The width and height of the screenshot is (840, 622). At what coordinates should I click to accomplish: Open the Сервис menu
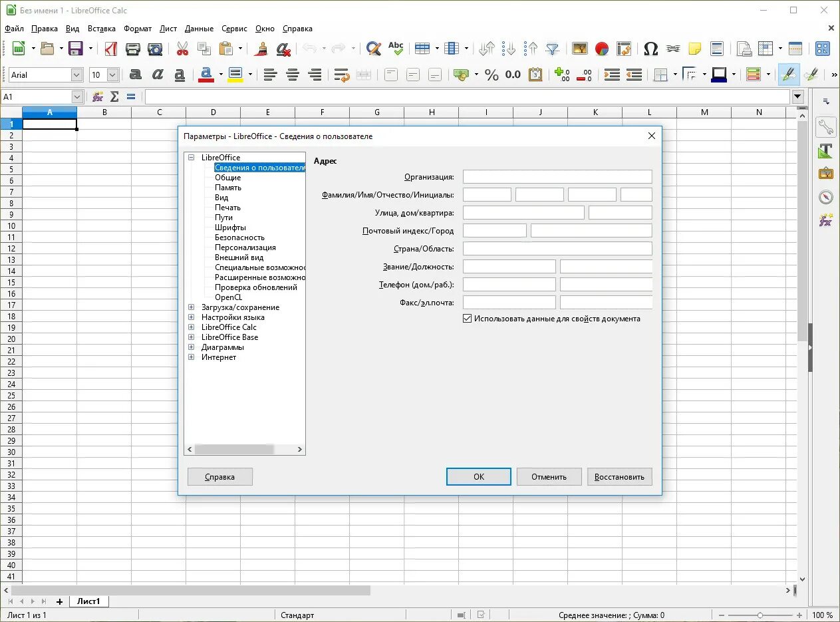[x=234, y=29]
